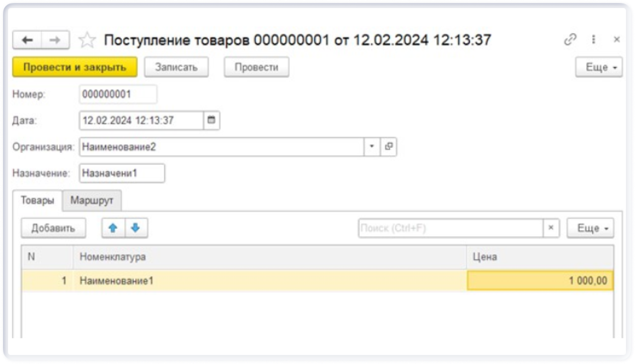Switch to the Маршрут tab

click(92, 200)
